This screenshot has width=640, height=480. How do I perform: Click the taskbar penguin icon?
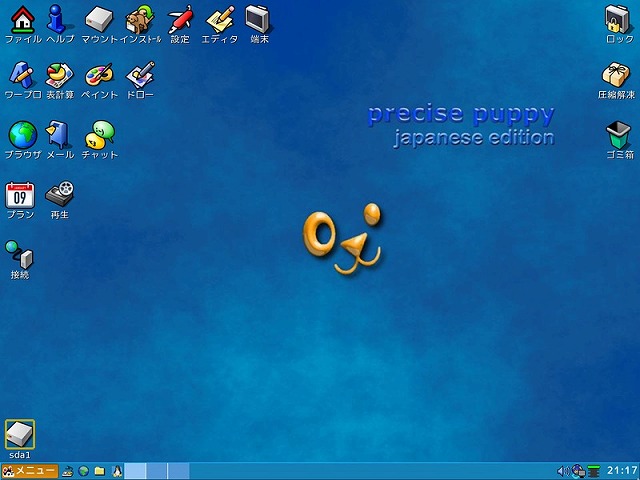(117, 471)
